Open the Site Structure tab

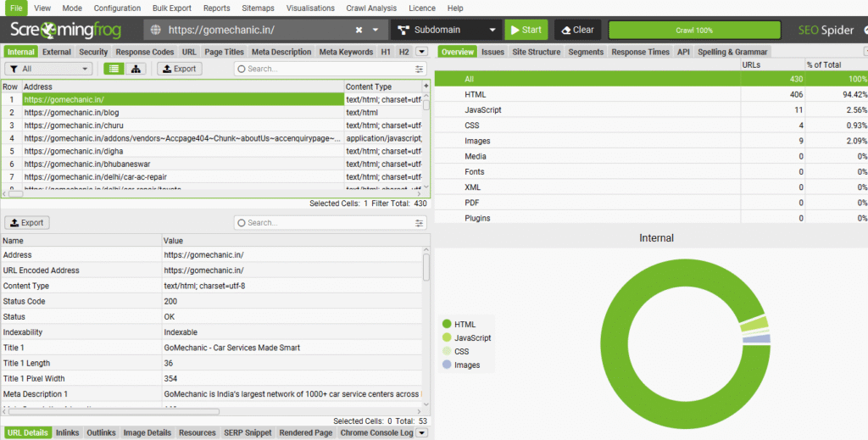536,52
